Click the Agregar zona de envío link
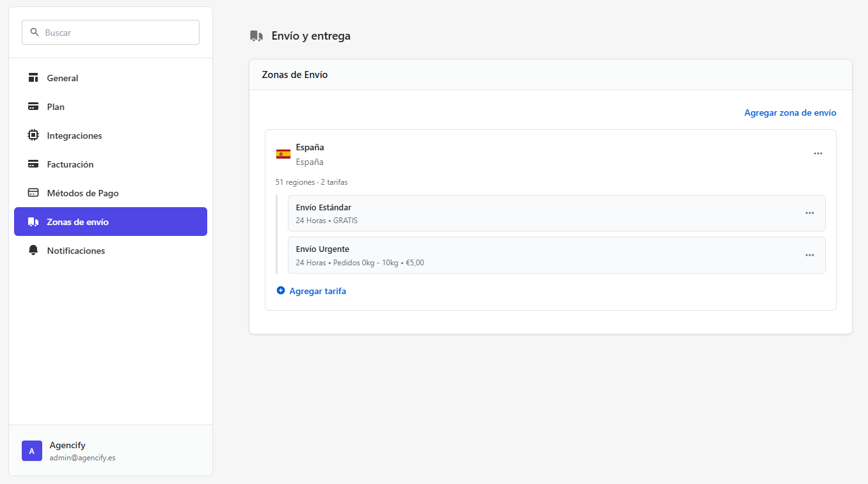The height and width of the screenshot is (484, 868). 790,113
